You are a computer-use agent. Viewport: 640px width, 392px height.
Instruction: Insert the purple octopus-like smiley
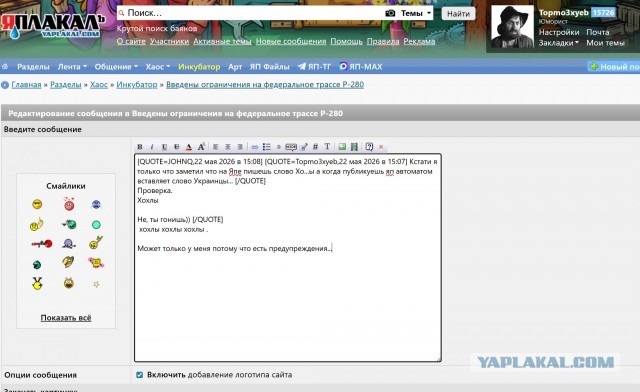coord(69,244)
